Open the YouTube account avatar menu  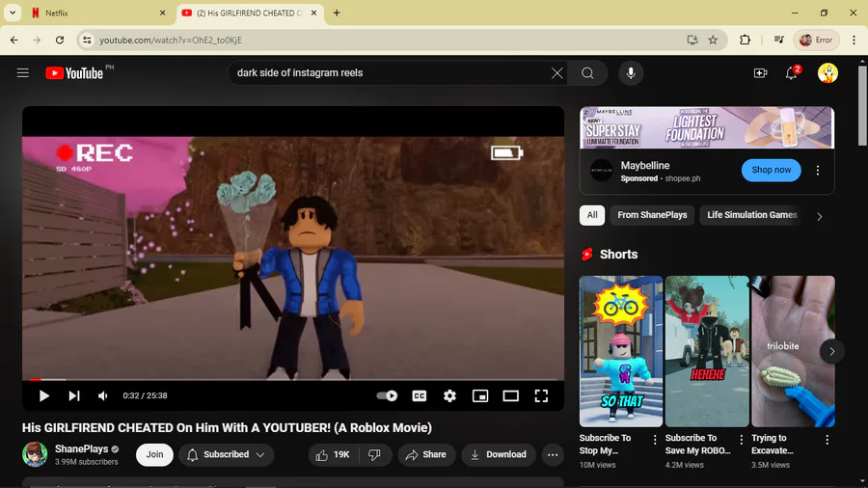(x=827, y=73)
